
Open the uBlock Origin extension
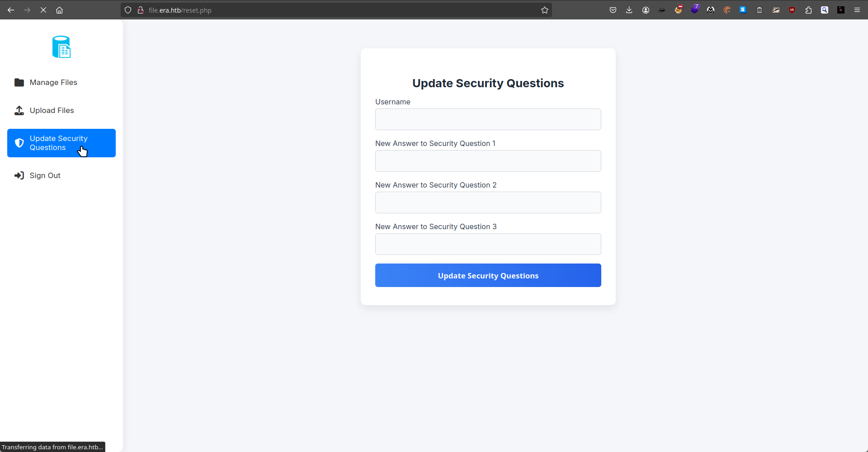[792, 10]
